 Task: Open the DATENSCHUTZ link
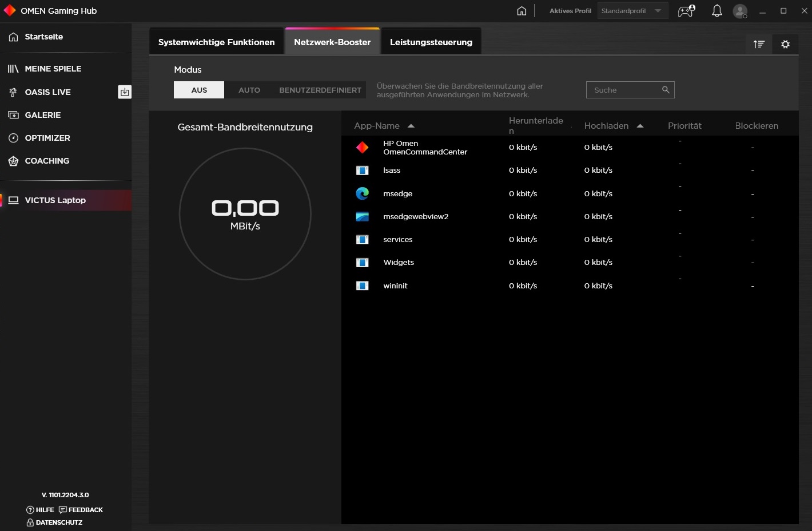(55, 522)
